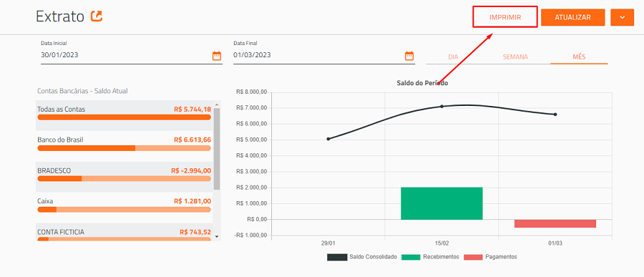Viewport: 644px width, 277px height.
Task: Click the IMPRIMIR button
Action: 505,17
